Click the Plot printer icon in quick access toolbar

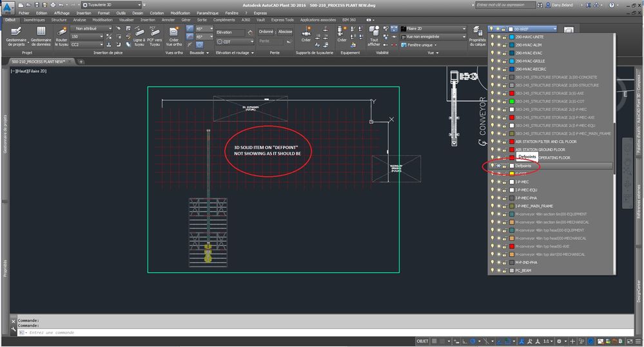(x=53, y=5)
